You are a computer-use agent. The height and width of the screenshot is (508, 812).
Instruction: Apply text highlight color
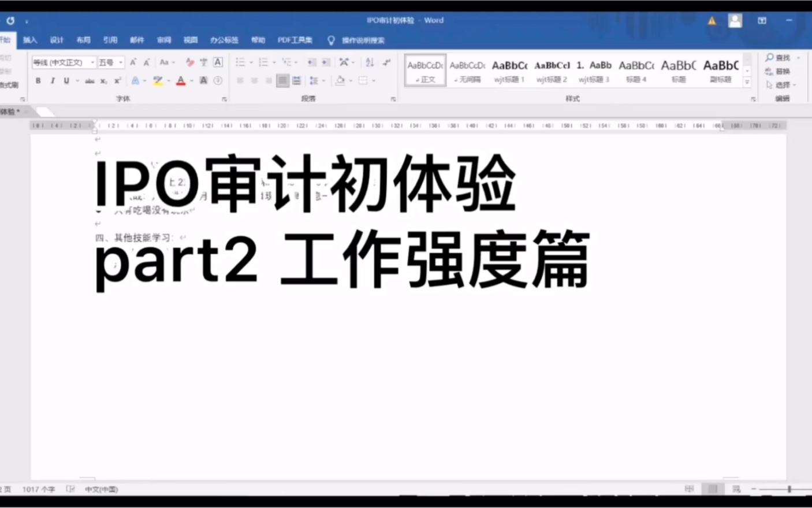tap(158, 80)
